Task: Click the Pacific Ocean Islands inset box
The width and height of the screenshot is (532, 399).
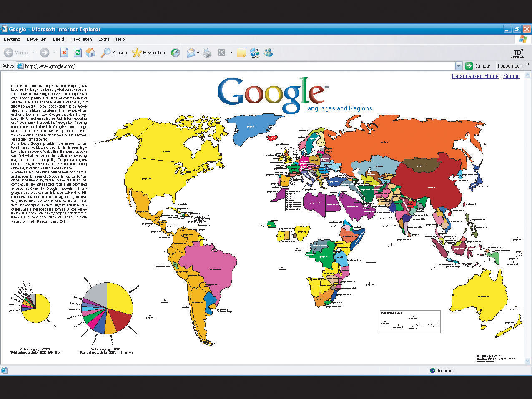Action: click(x=410, y=321)
